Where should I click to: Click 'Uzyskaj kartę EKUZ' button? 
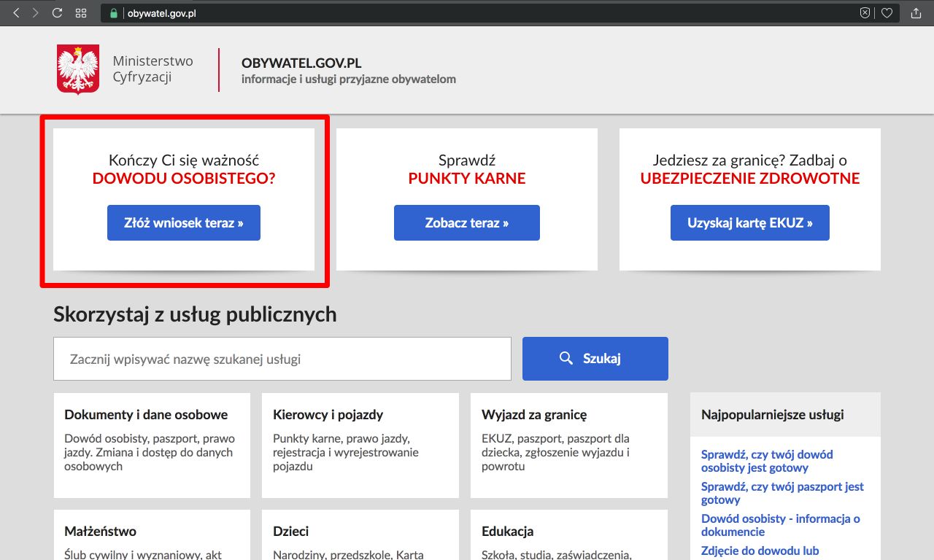point(750,223)
